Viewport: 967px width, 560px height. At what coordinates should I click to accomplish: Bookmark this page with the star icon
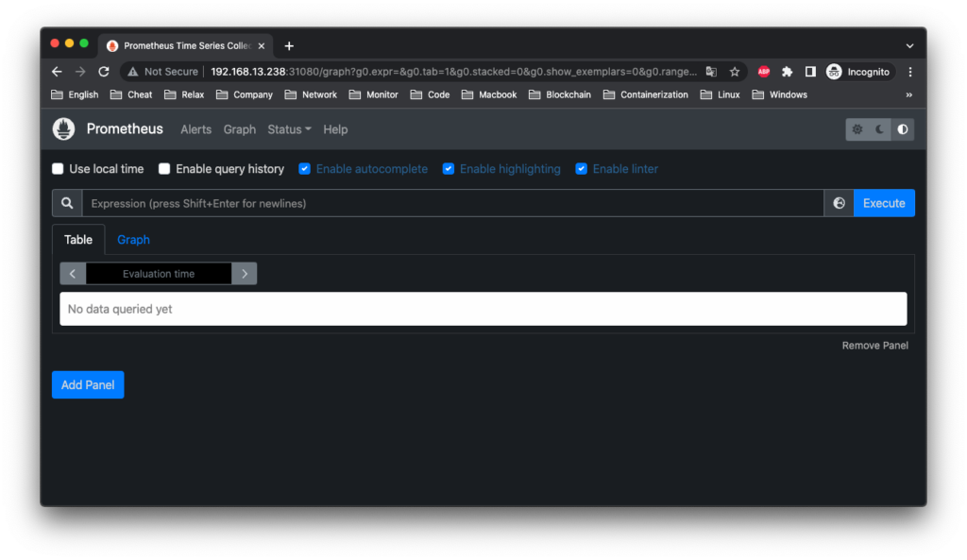(735, 72)
